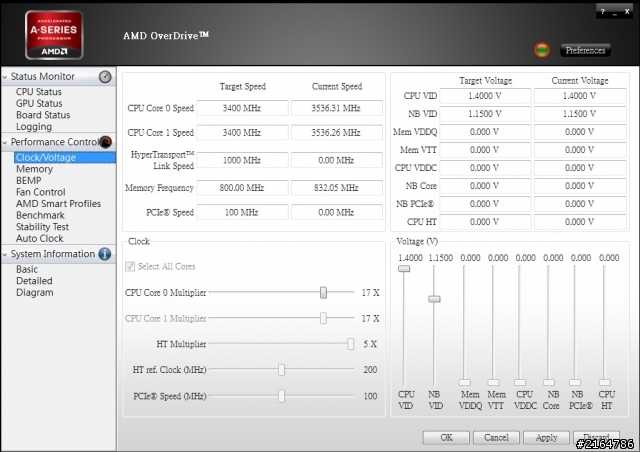Click the CPU VID target voltage field
Viewport: 640px width, 452px height.
click(x=485, y=96)
